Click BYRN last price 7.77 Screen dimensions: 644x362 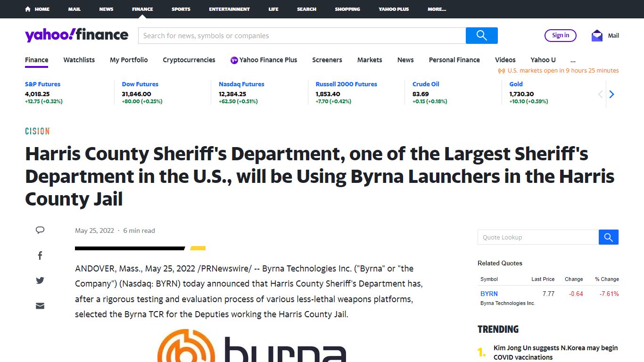[x=548, y=294]
